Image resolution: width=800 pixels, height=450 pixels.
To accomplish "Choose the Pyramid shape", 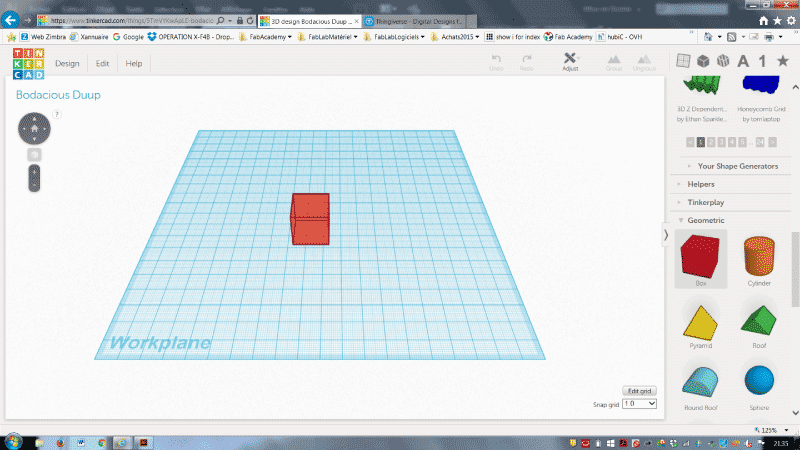I will pyautogui.click(x=701, y=326).
